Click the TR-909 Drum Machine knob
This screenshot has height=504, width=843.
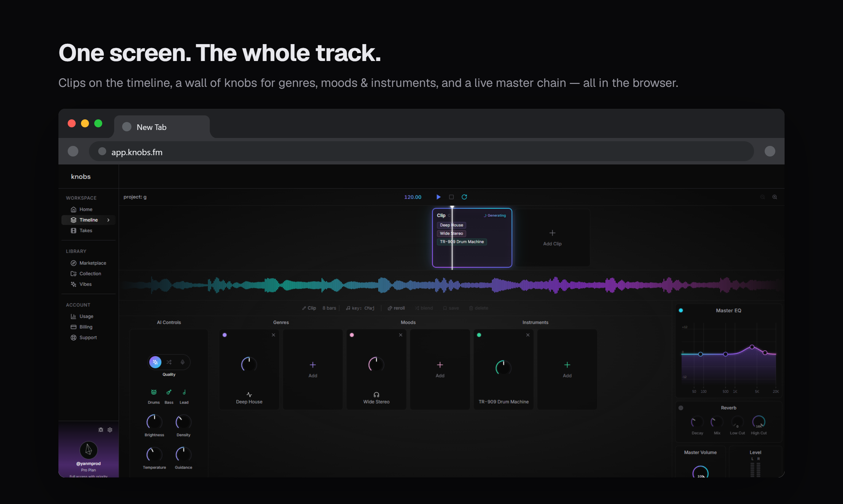tap(503, 368)
